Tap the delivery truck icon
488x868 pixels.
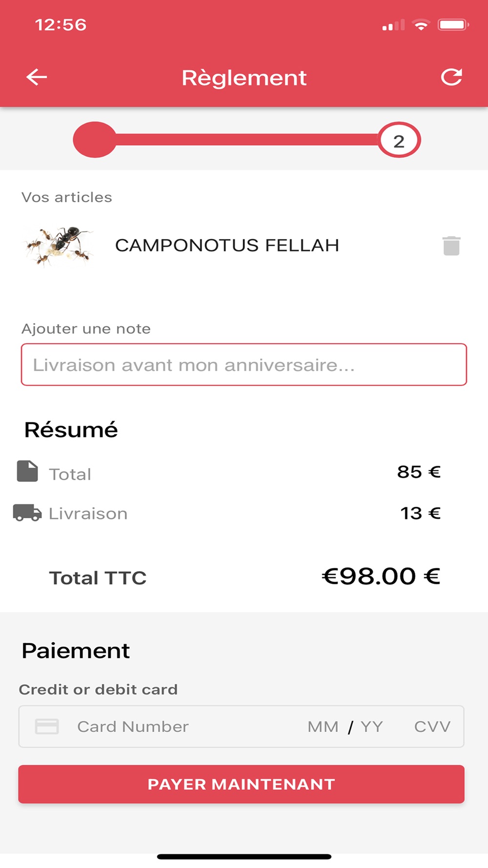(27, 513)
